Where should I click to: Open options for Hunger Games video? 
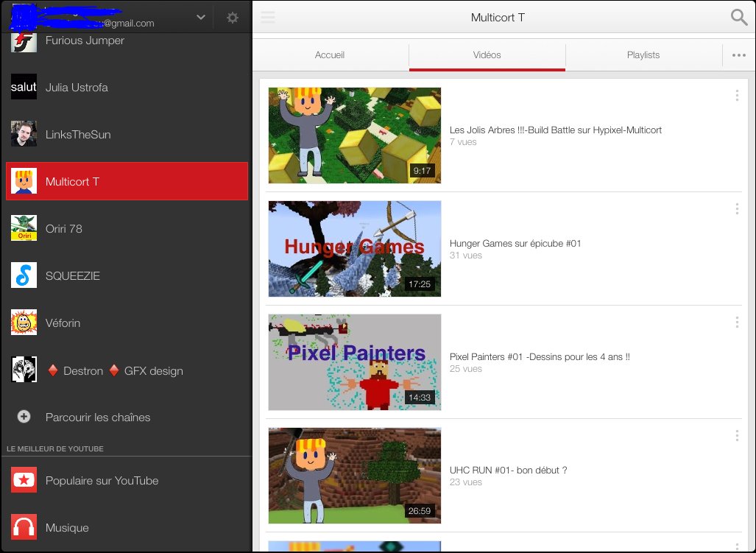pos(737,209)
